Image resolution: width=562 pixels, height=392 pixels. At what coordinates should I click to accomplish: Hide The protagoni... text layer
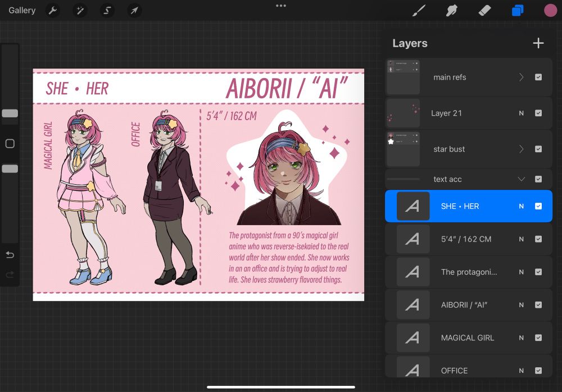click(x=538, y=272)
